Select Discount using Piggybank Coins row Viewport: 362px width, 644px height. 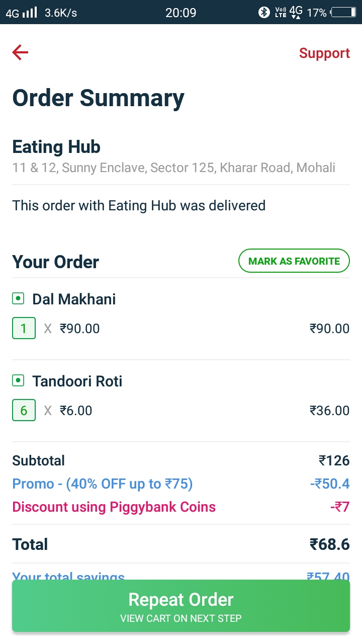[181, 507]
